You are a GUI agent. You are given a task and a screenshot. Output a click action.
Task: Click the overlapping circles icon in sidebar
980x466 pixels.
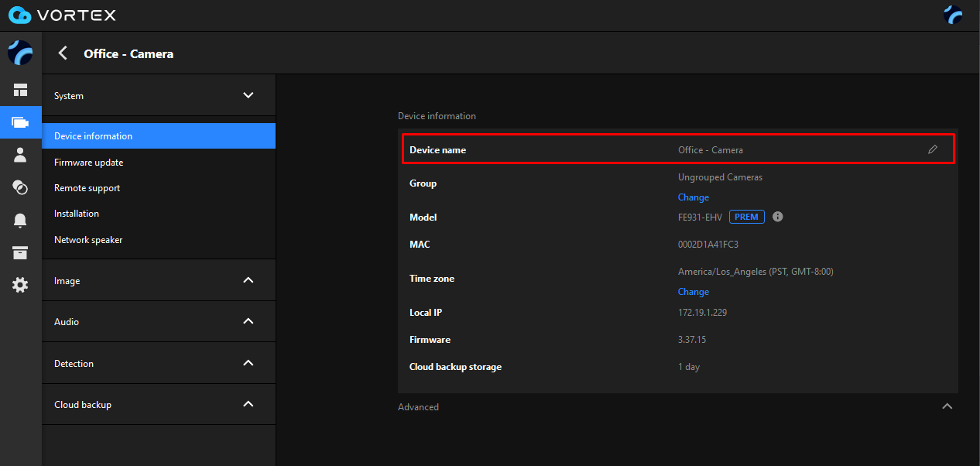(x=20, y=187)
